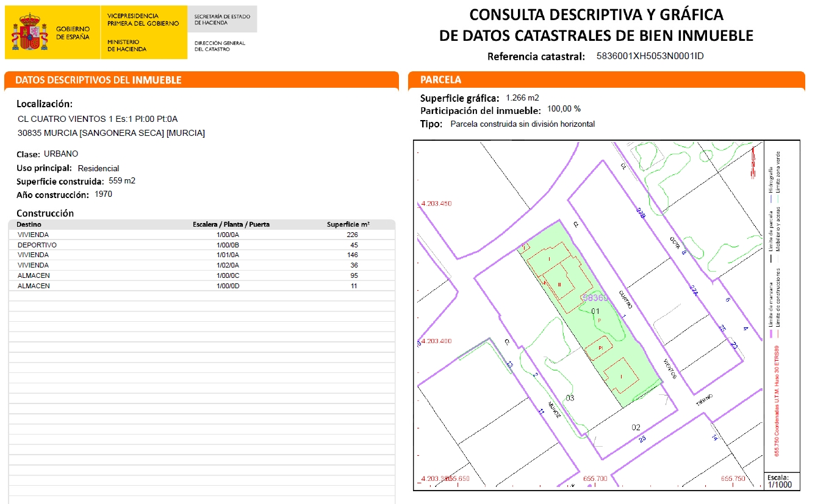Click the 'URBANO' class value

tap(61, 154)
